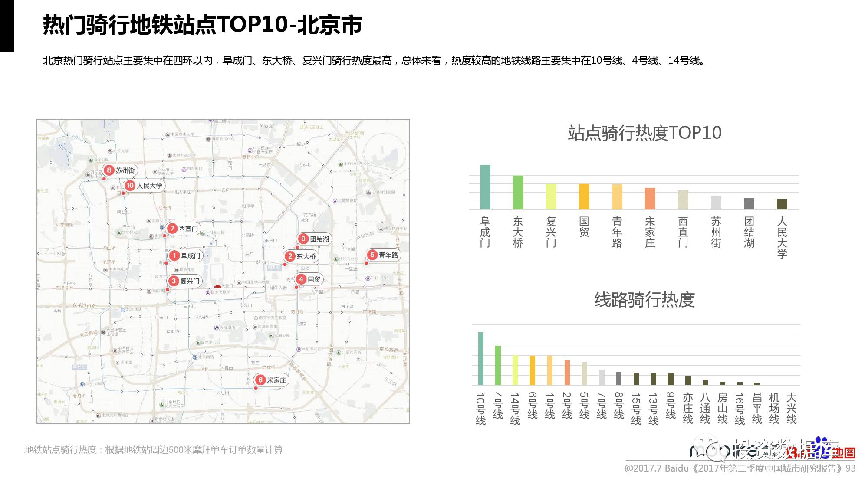Click the footnote about 地铁站点骑行热度
Viewport: 868px width, 488px height.
coord(154,450)
